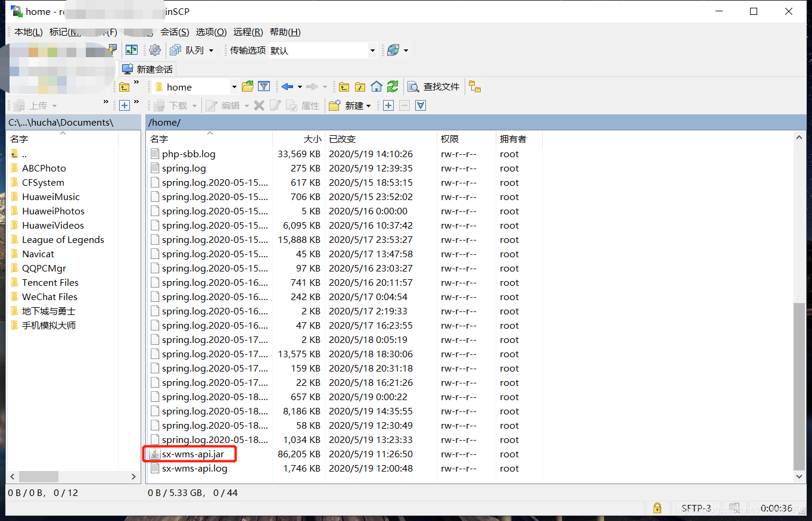The height and width of the screenshot is (521, 812).
Task: Click the local path bar C:\...\hucha\Documents\
Action: coord(73,122)
